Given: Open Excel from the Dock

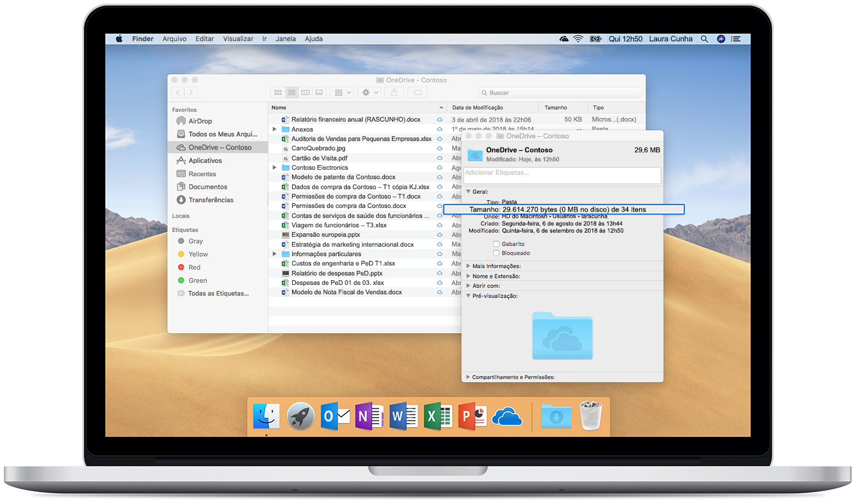Looking at the screenshot, I should [x=438, y=416].
